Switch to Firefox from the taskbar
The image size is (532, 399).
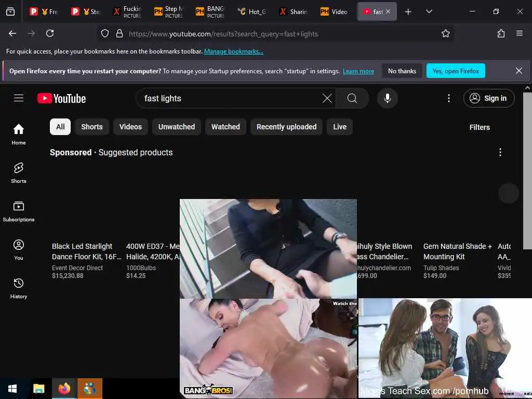click(x=64, y=389)
